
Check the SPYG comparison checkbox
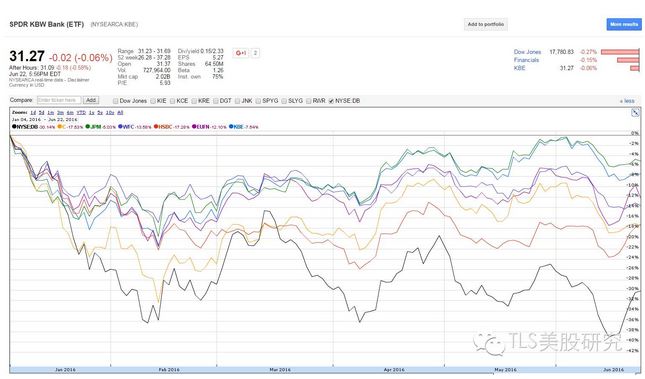(x=258, y=101)
